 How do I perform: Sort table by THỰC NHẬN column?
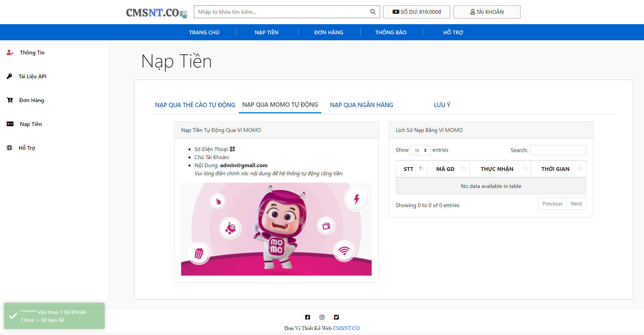coord(500,169)
